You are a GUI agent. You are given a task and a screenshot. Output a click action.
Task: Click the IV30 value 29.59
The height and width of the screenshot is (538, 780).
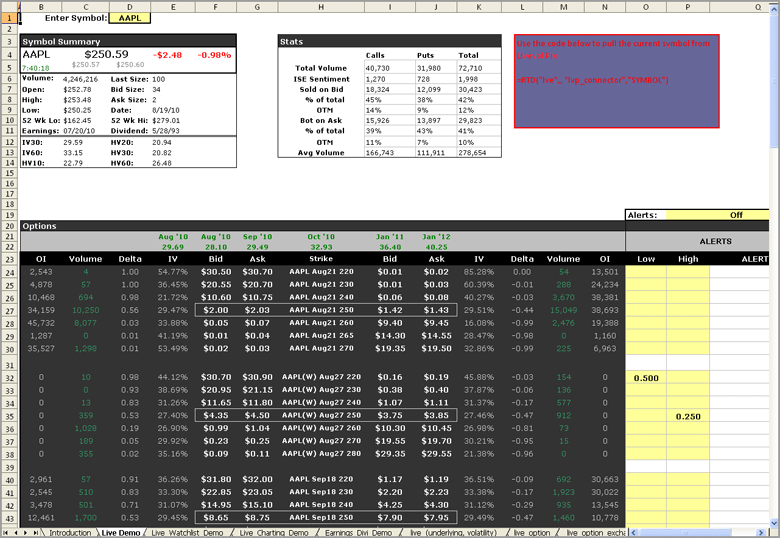pyautogui.click(x=73, y=142)
